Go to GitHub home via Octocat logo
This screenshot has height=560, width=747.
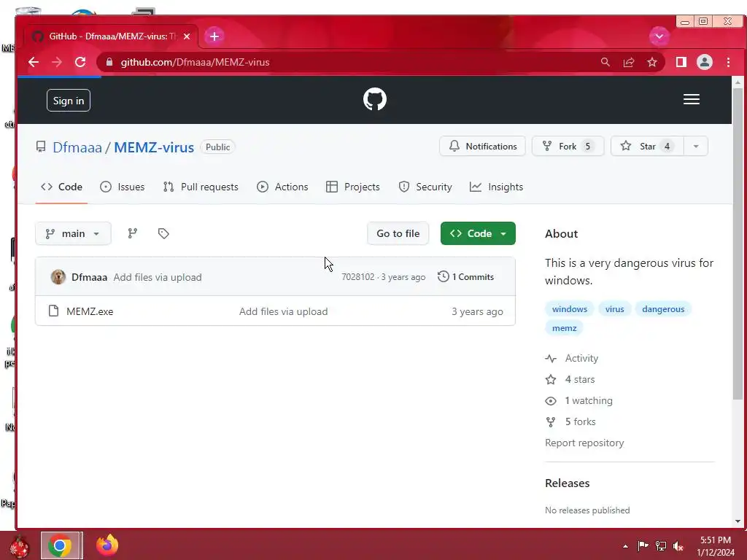point(375,99)
